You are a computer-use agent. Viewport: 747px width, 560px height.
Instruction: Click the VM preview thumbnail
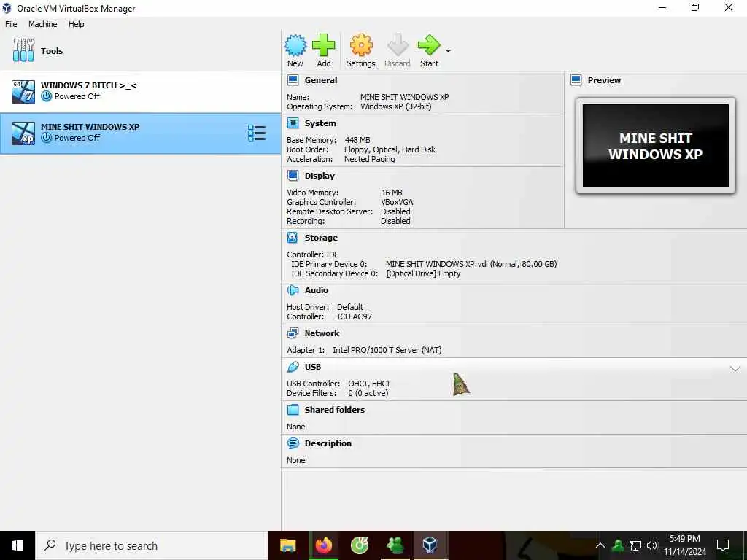(x=656, y=145)
